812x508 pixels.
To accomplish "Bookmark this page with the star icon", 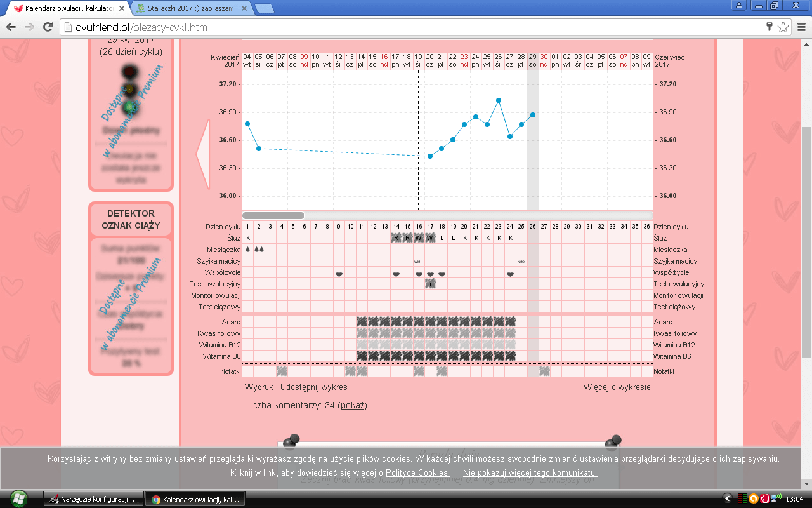I will point(783,27).
